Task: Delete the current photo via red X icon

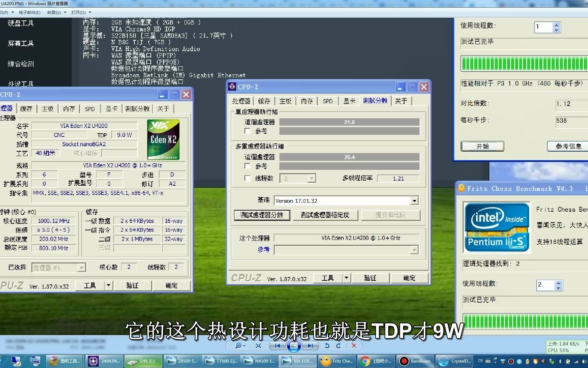Action: pyautogui.click(x=354, y=346)
